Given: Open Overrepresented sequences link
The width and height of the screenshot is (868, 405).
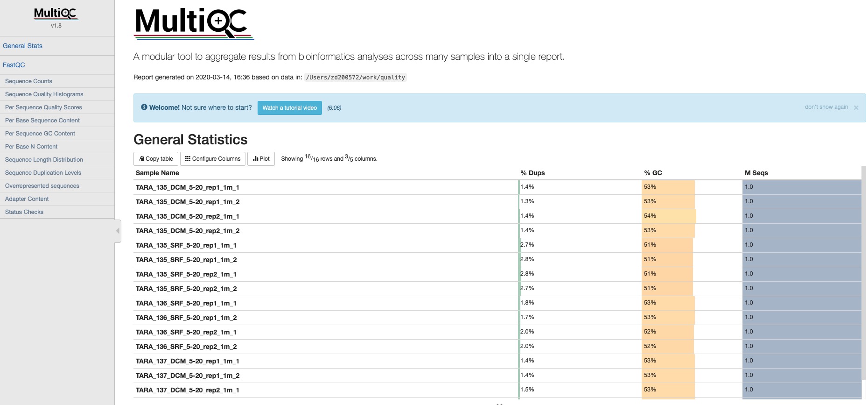Looking at the screenshot, I should [x=42, y=186].
